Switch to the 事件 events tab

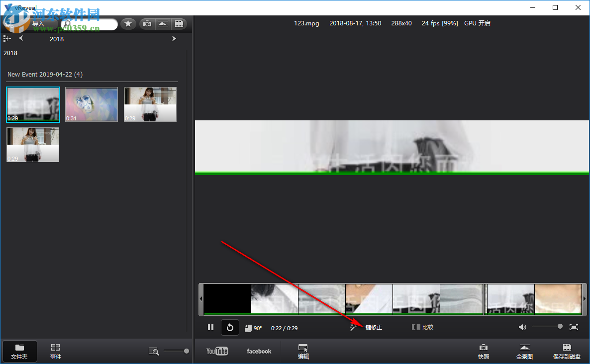coord(56,351)
